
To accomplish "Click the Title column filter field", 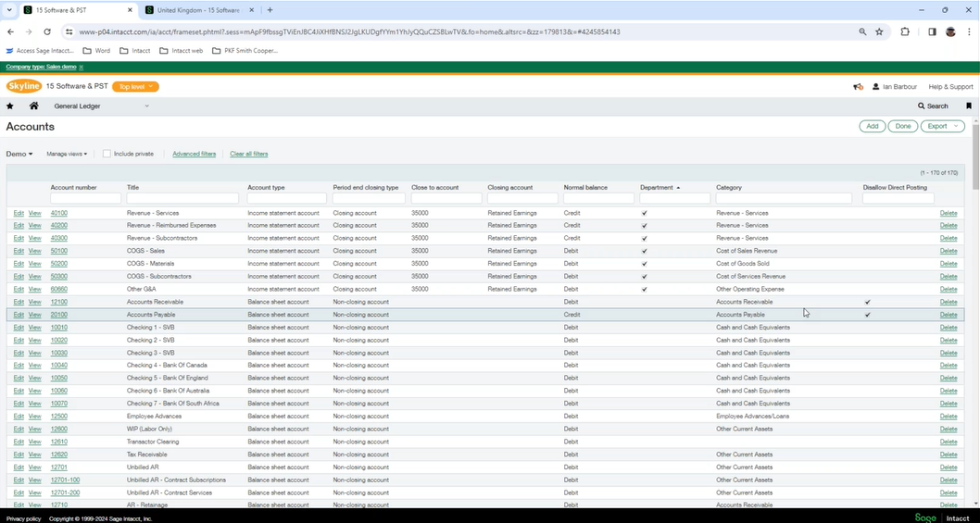I will coord(182,198).
